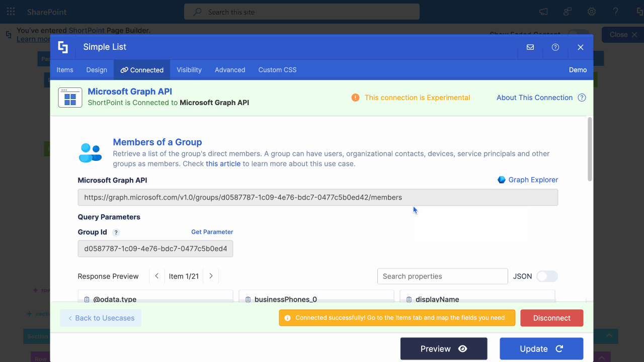Image resolution: width=644 pixels, height=362 pixels.
Task: Click the orange Experimental warning icon
Action: pyautogui.click(x=355, y=98)
